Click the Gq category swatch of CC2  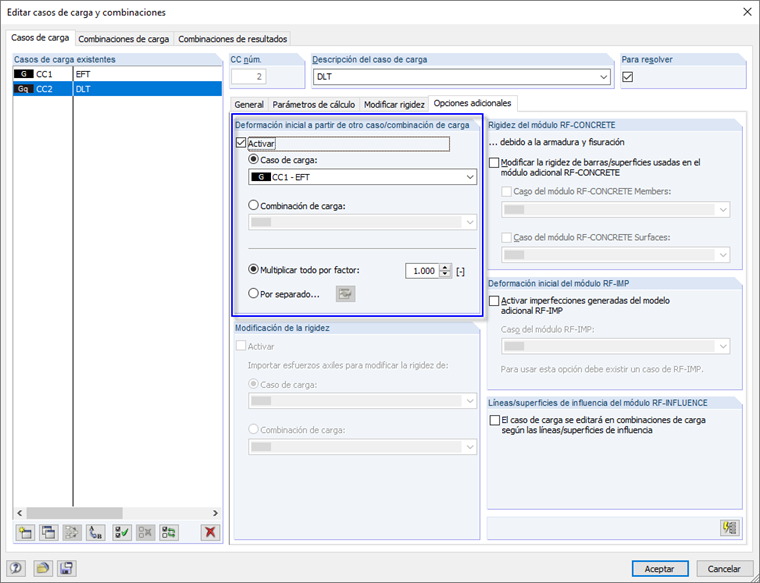click(24, 89)
